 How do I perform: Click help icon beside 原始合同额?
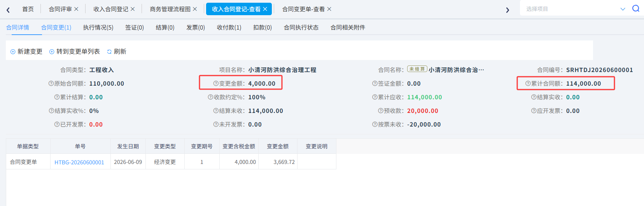click(51, 83)
